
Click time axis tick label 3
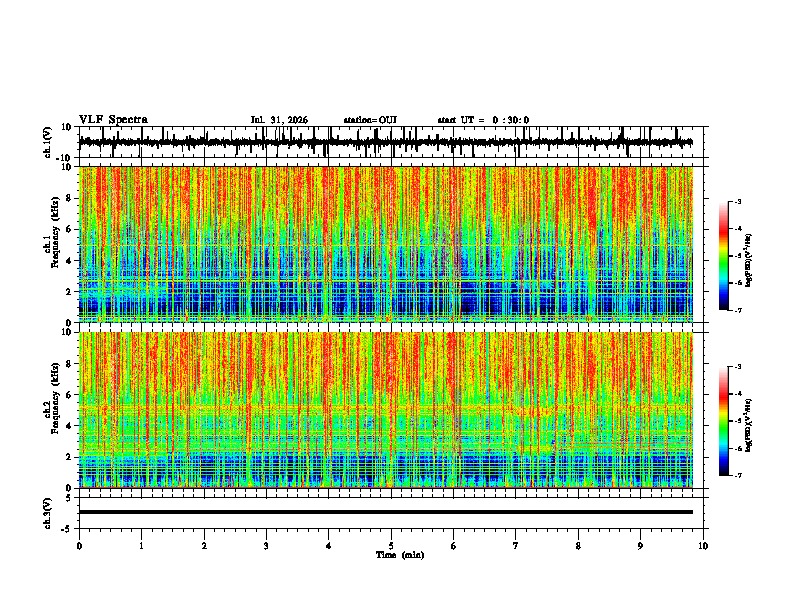point(266,546)
